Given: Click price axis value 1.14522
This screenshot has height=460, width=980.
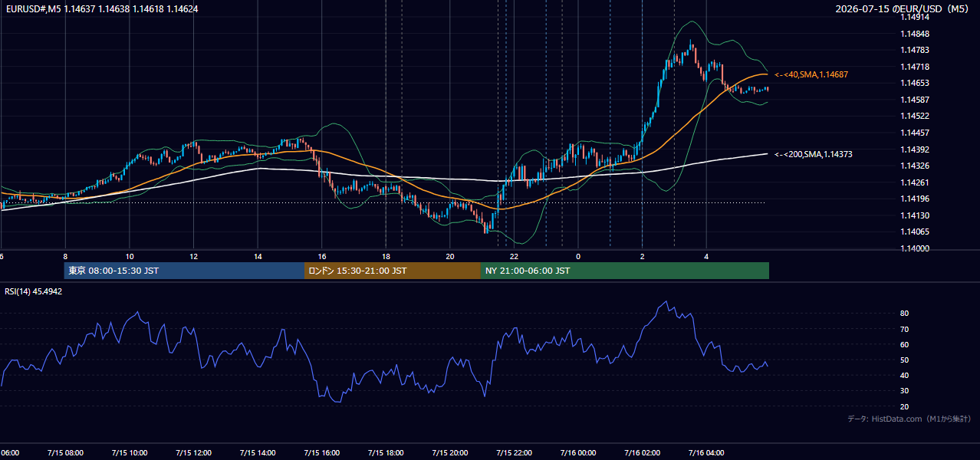Looking at the screenshot, I should pos(914,117).
